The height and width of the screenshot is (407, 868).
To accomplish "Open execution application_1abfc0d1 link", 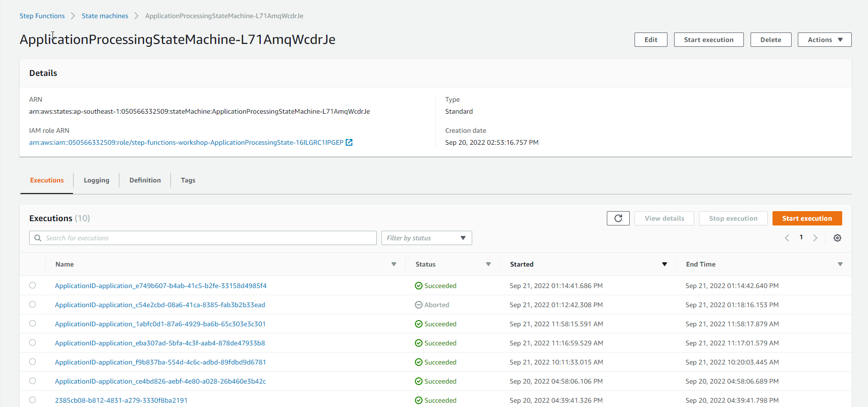I will (160, 324).
